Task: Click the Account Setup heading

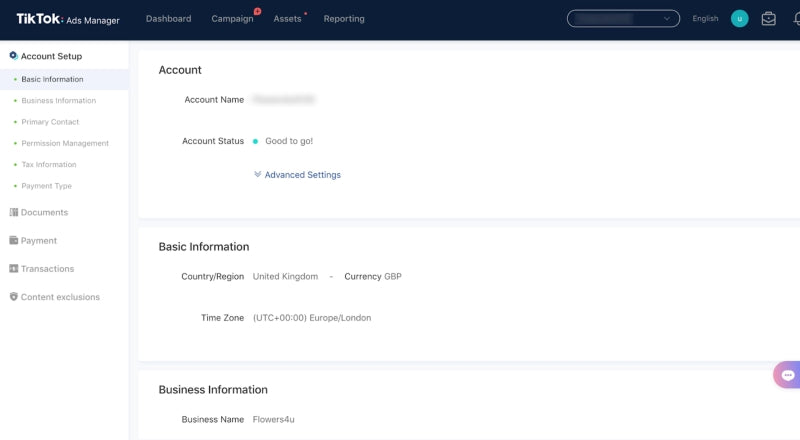Action: pyautogui.click(x=51, y=56)
